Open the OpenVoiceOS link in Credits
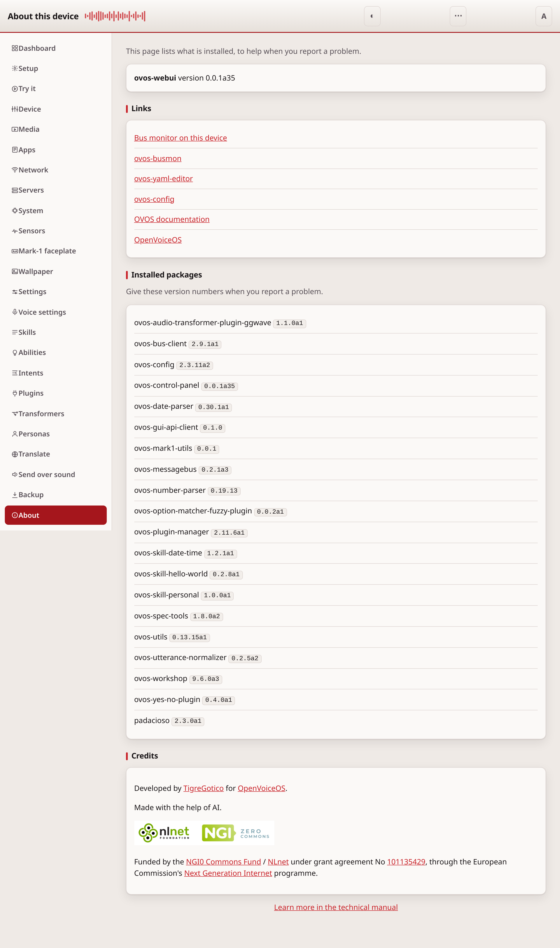Screen dimensions: 560x948 tap(261, 788)
